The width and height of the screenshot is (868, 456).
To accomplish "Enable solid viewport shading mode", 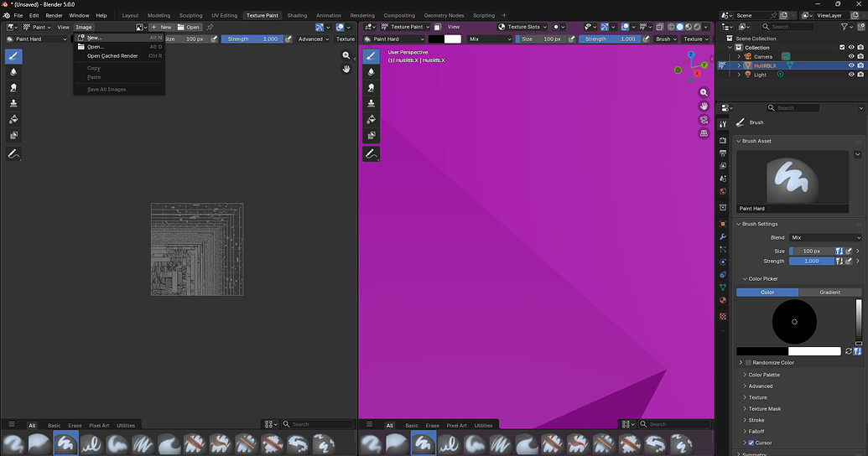I will point(680,27).
